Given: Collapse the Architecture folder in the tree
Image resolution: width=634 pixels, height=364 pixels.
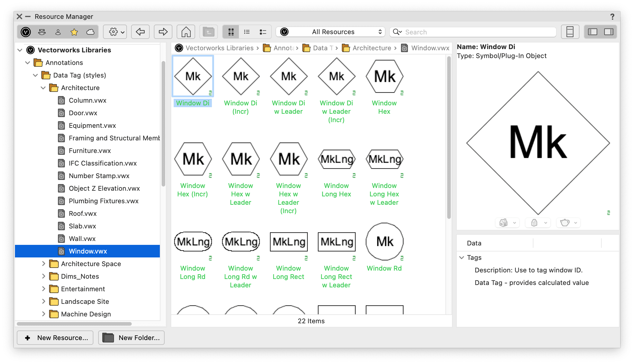Looking at the screenshot, I should (43, 88).
